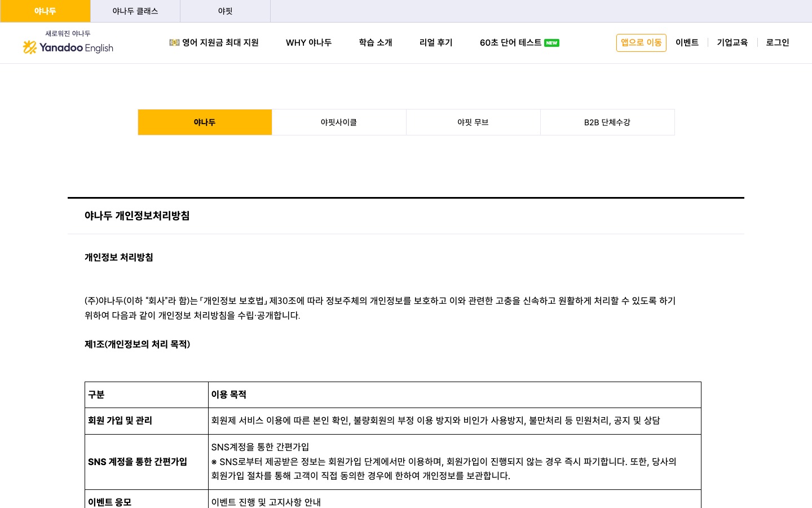
Task: Click the 회원제 서비스 이용에 따른 본인 확인 cell
Action: point(454,421)
